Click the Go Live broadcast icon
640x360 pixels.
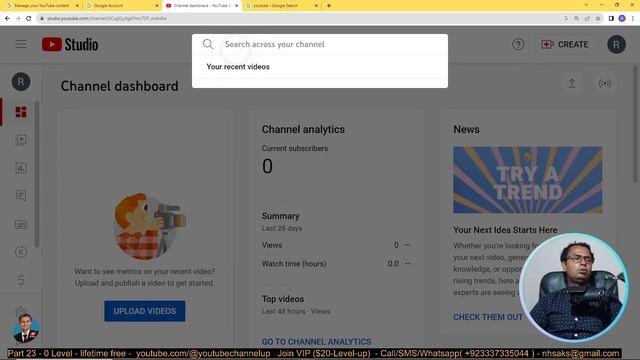coord(604,83)
